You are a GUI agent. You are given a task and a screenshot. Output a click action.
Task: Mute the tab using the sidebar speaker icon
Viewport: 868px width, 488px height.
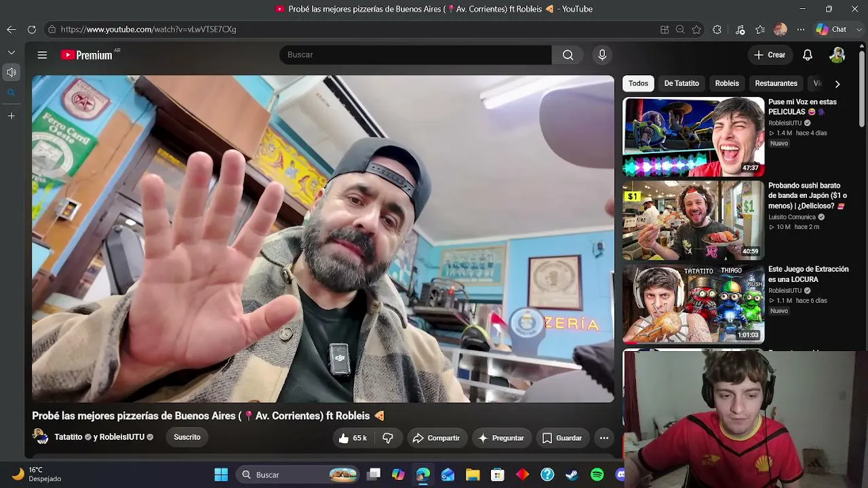tap(12, 72)
